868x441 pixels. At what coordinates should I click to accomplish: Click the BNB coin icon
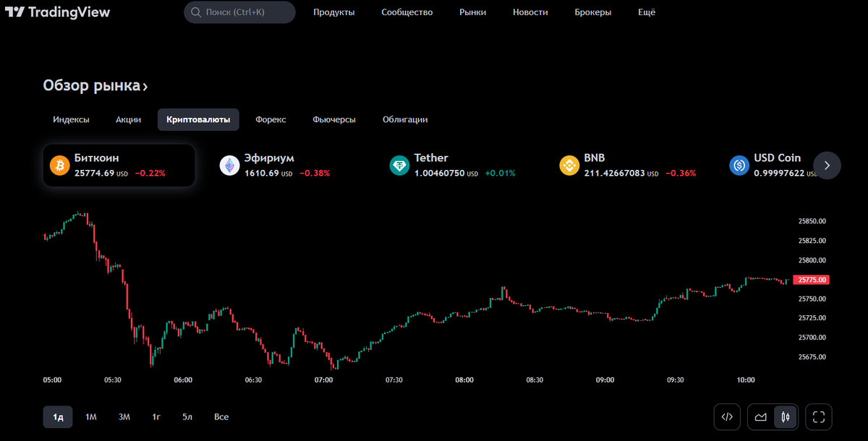coord(569,166)
